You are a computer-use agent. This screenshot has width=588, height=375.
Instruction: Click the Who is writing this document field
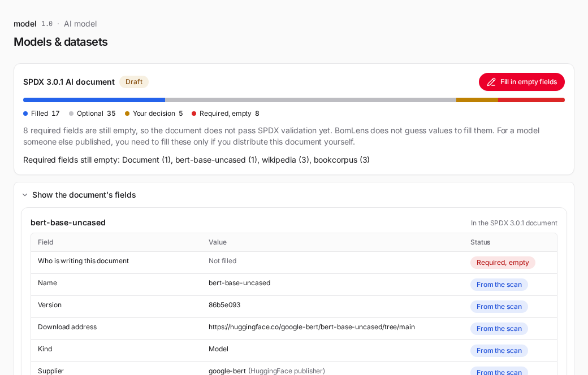click(83, 261)
